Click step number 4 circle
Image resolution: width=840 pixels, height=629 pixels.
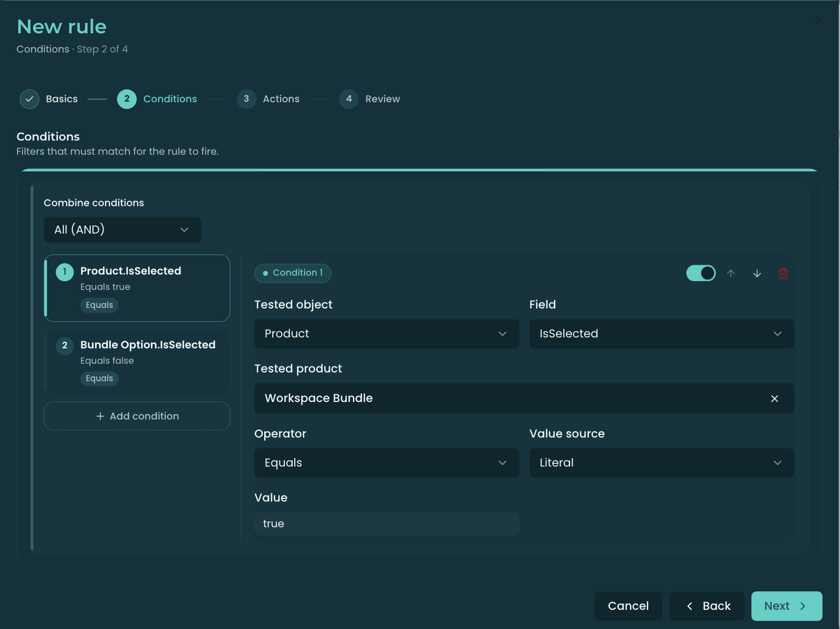point(349,99)
